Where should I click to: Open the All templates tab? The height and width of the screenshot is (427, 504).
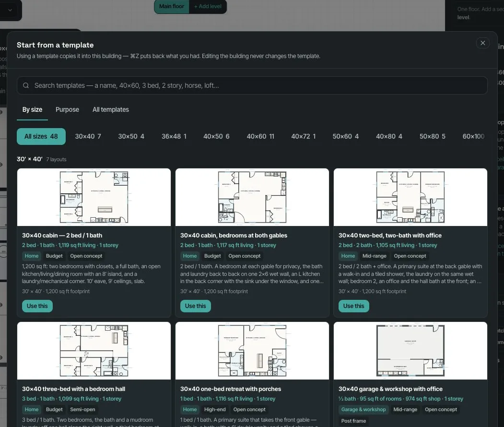click(111, 110)
